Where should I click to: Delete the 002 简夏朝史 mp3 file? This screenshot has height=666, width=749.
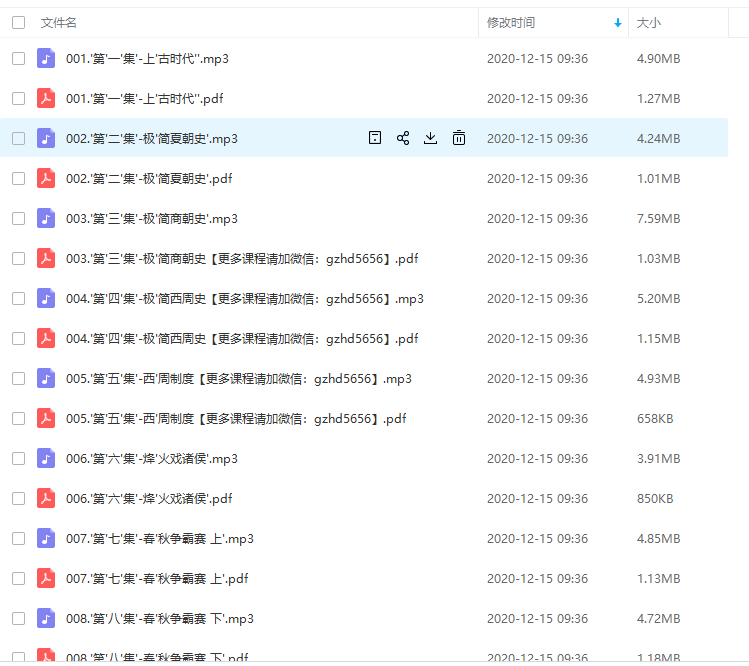click(459, 138)
